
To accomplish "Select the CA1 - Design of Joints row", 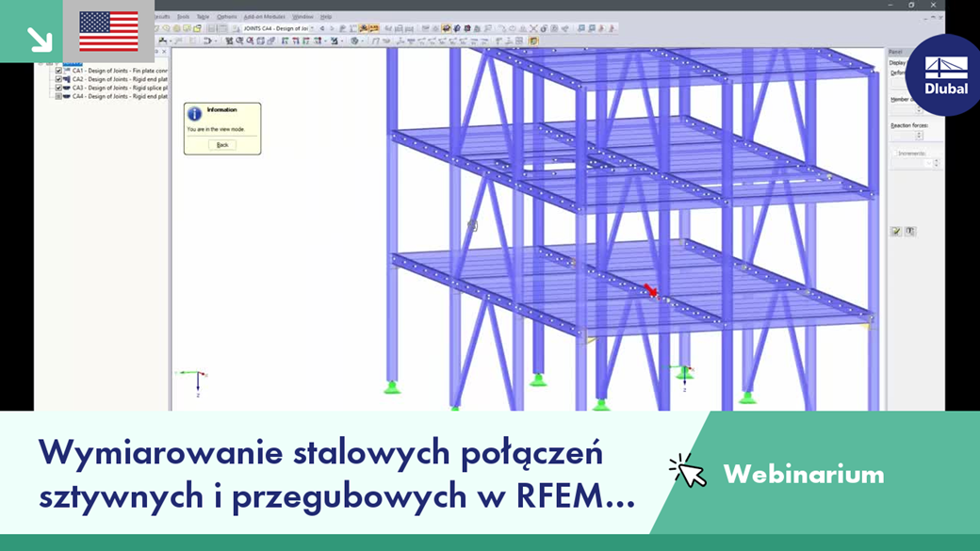I will point(120,71).
